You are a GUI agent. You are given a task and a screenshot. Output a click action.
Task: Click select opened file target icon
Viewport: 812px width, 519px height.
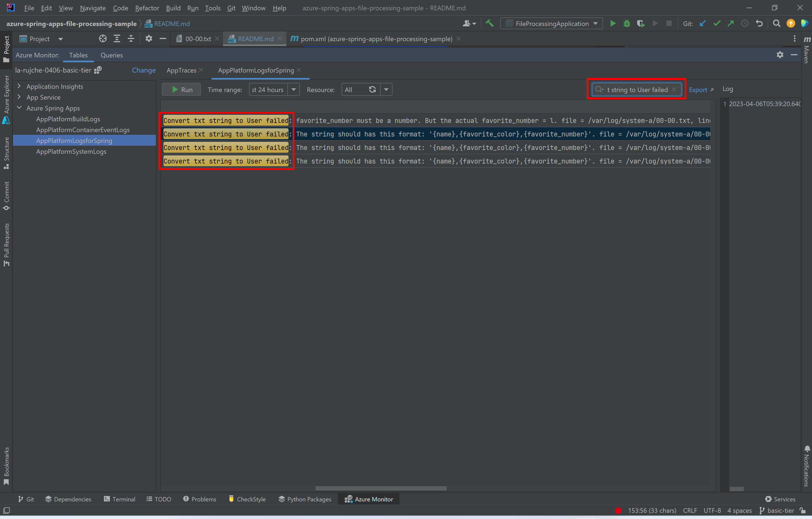(103, 39)
